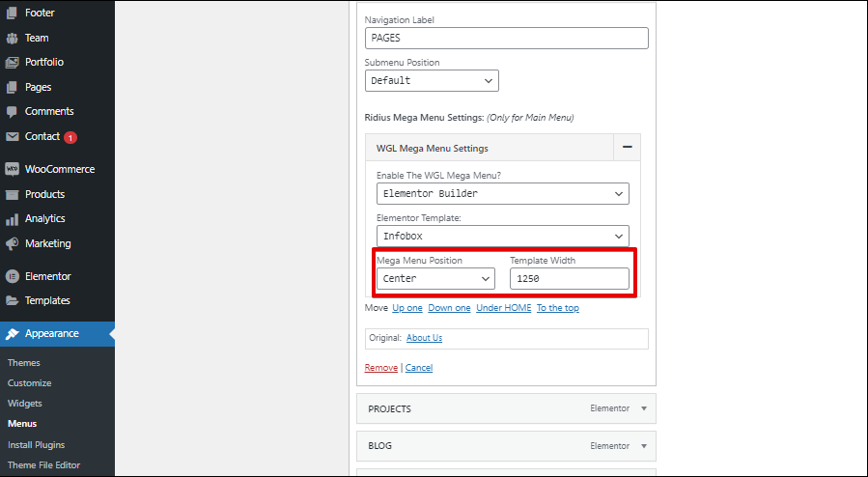Choose an Elementor Template from Infobox dropdown

pyautogui.click(x=503, y=237)
